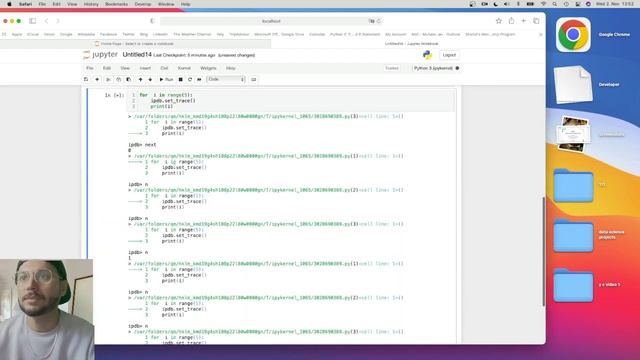Switch to the Home Page notebook tab
The width and height of the screenshot is (640, 360).
point(136,44)
